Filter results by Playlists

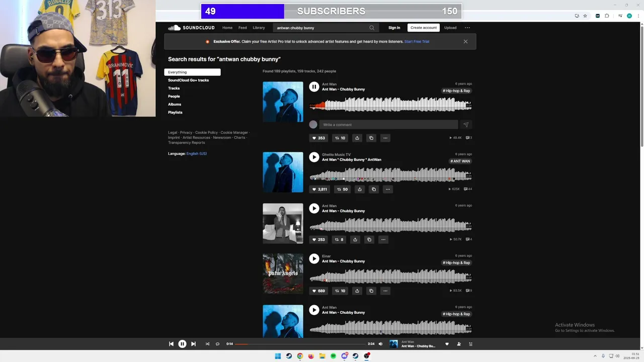pos(175,112)
